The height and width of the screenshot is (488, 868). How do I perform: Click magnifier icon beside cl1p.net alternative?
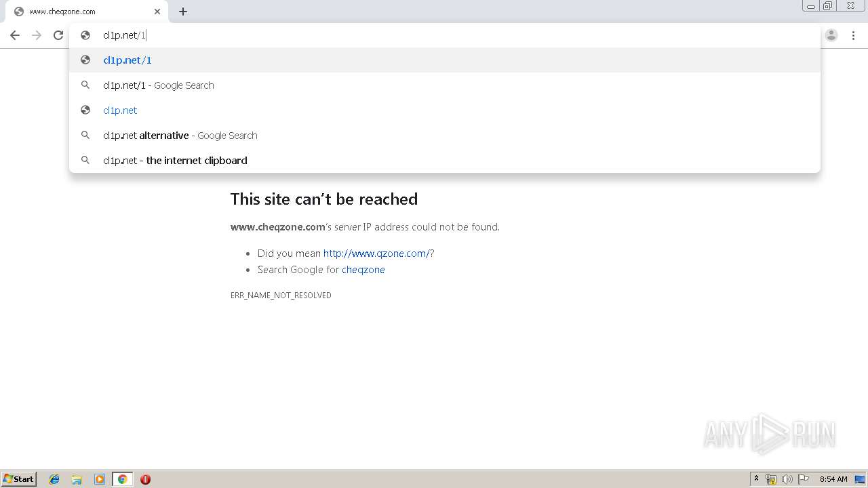(85, 135)
